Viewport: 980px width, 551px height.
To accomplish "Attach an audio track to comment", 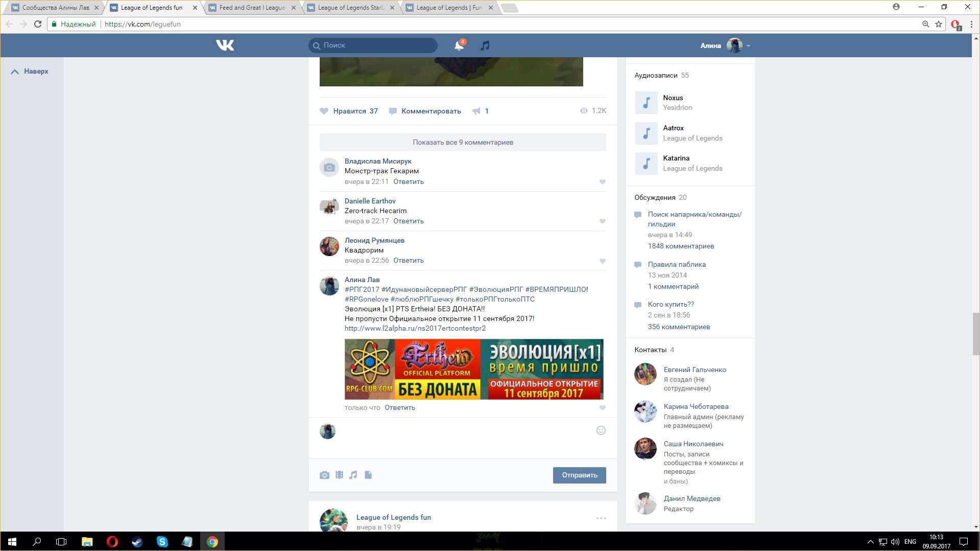I will pyautogui.click(x=353, y=475).
